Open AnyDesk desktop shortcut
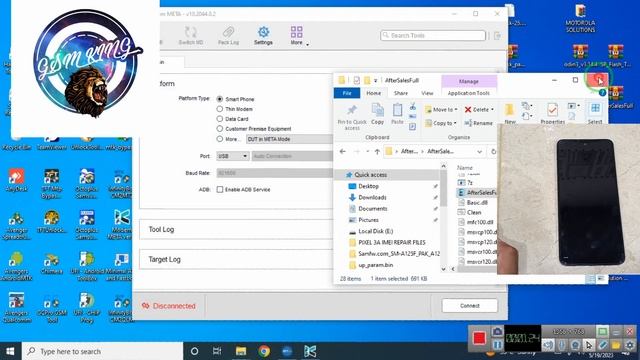The height and width of the screenshot is (360, 640). pos(16,180)
